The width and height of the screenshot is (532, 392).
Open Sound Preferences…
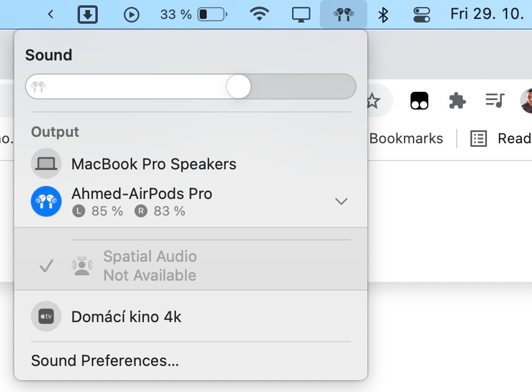pos(105,361)
